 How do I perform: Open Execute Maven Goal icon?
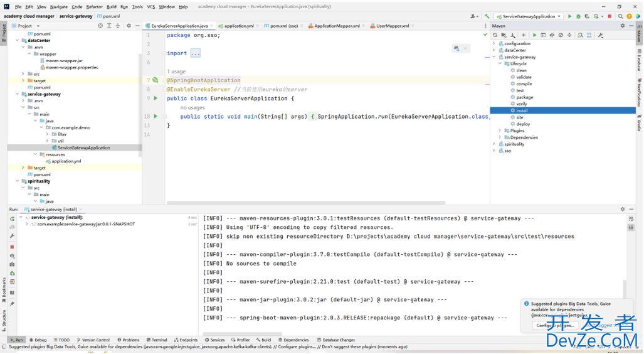coord(543,35)
